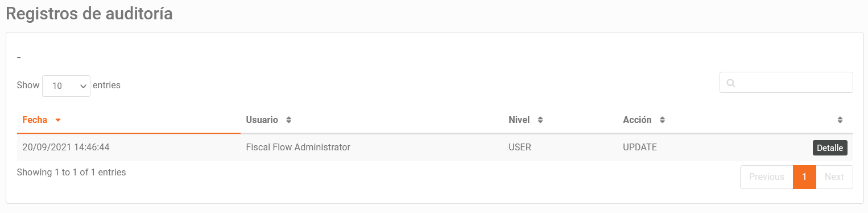Click the last column's sort arrows icon

point(840,120)
